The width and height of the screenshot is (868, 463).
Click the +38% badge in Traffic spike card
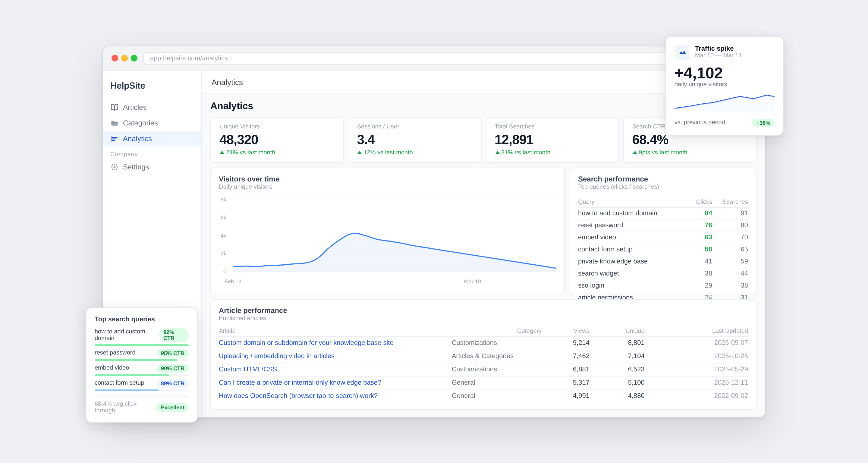coord(763,123)
